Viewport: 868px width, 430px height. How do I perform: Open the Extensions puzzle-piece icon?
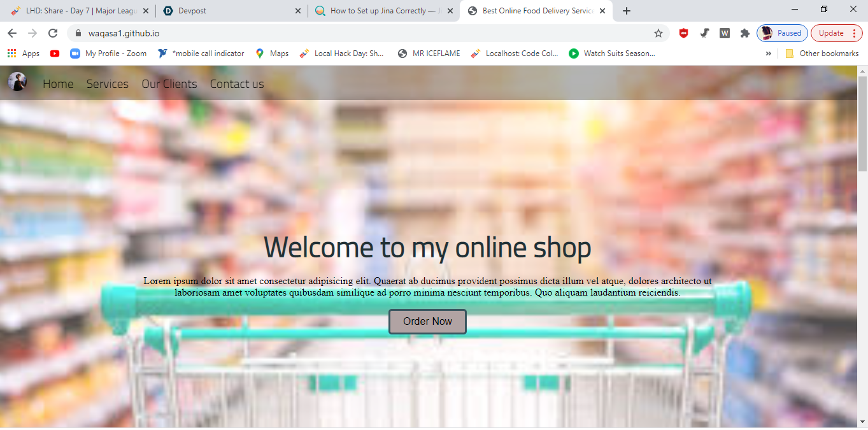pyautogui.click(x=744, y=33)
